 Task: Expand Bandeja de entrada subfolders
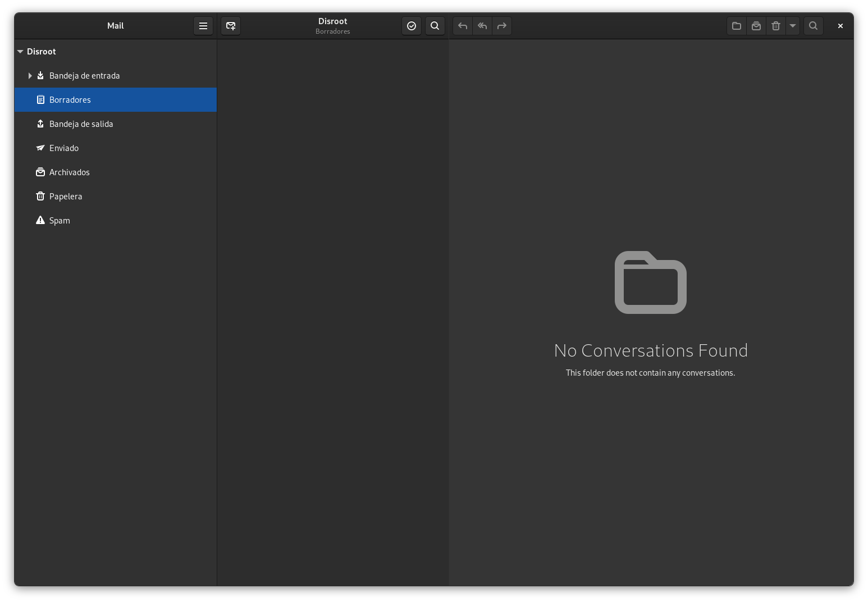(30, 76)
